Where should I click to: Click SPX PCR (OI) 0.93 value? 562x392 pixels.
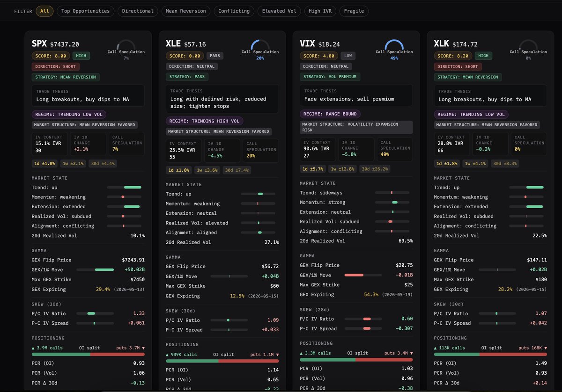(139, 363)
